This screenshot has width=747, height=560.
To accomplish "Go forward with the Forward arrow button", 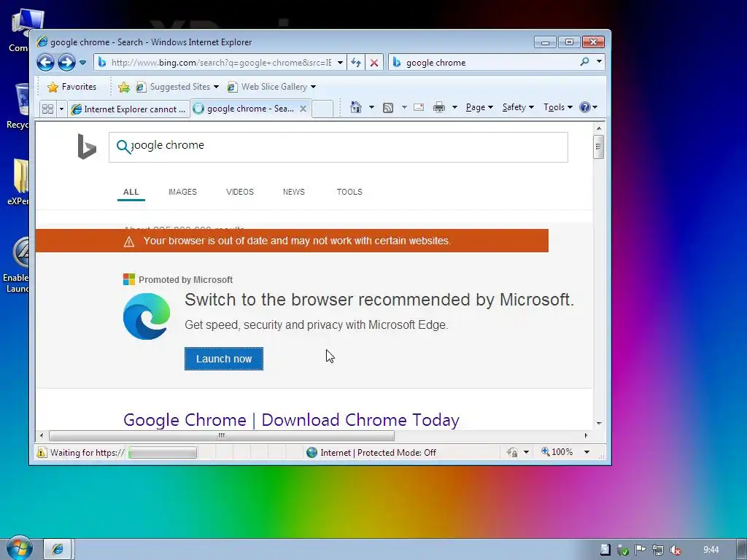I will tap(66, 63).
